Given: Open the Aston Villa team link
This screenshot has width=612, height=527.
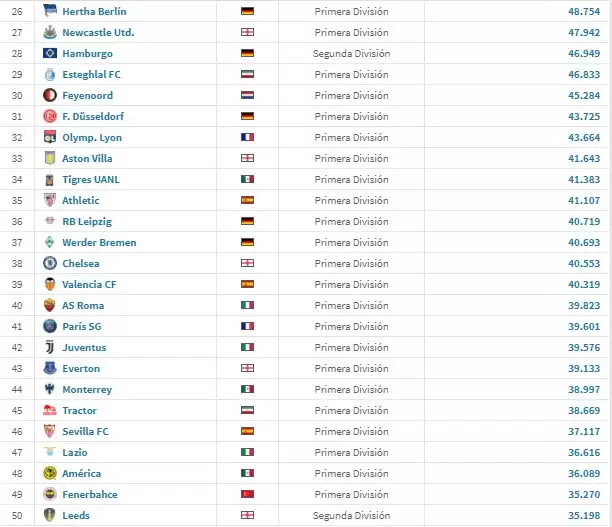Looking at the screenshot, I should pyautogui.click(x=87, y=158).
